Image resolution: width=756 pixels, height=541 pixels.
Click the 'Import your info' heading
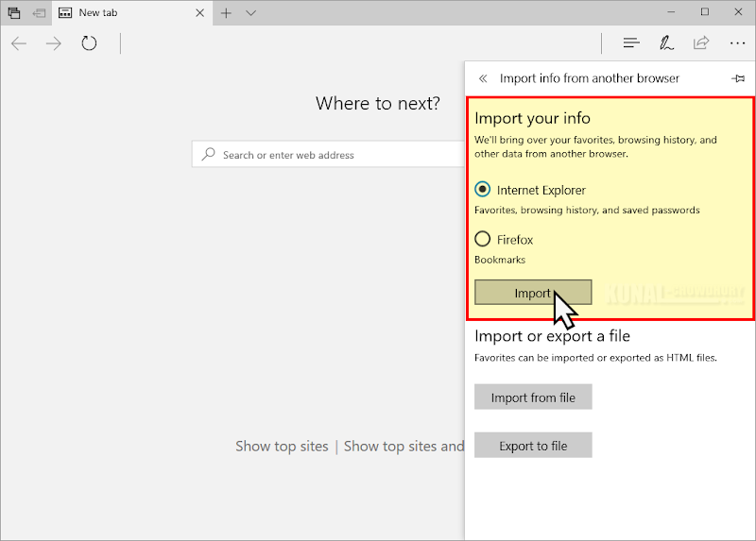(532, 118)
